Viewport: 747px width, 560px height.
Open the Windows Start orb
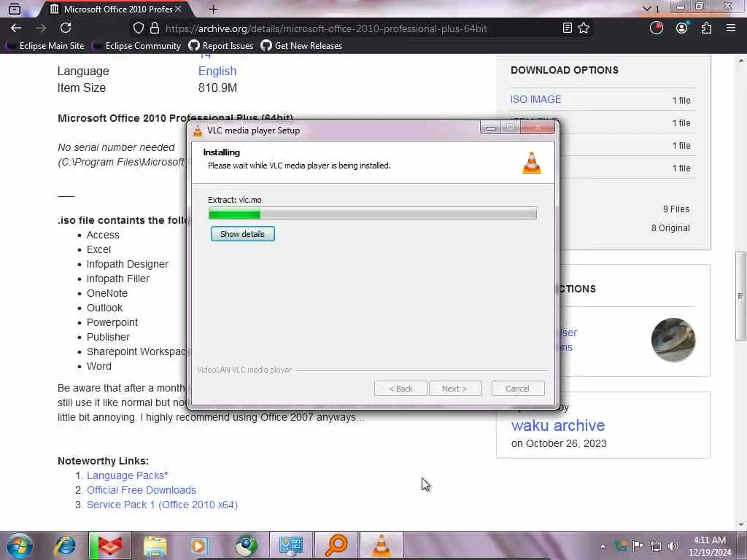[20, 545]
